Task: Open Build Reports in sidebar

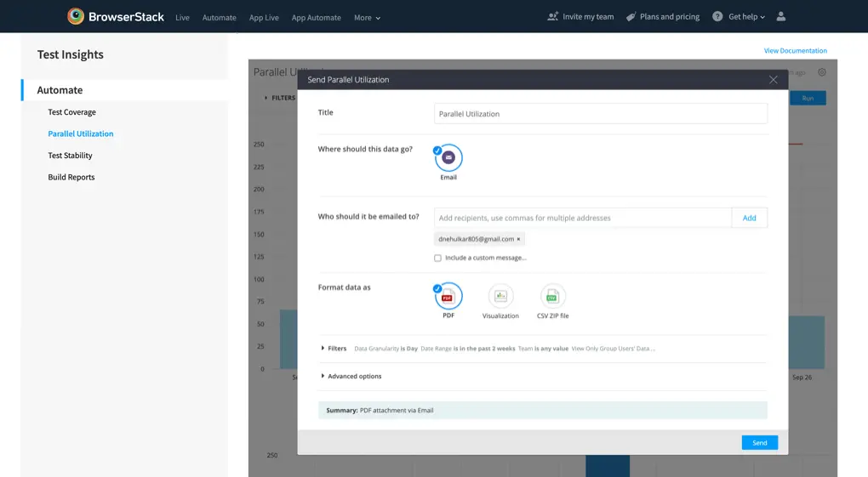Action: 71,177
